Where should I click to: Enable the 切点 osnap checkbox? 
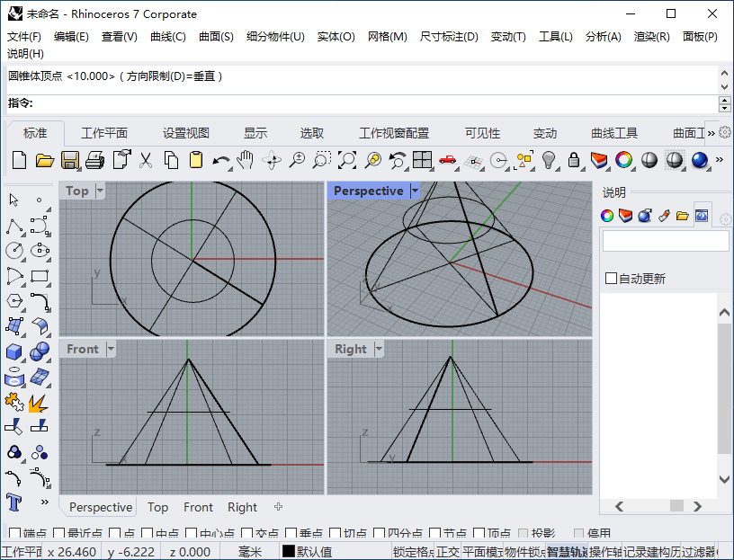(335, 534)
